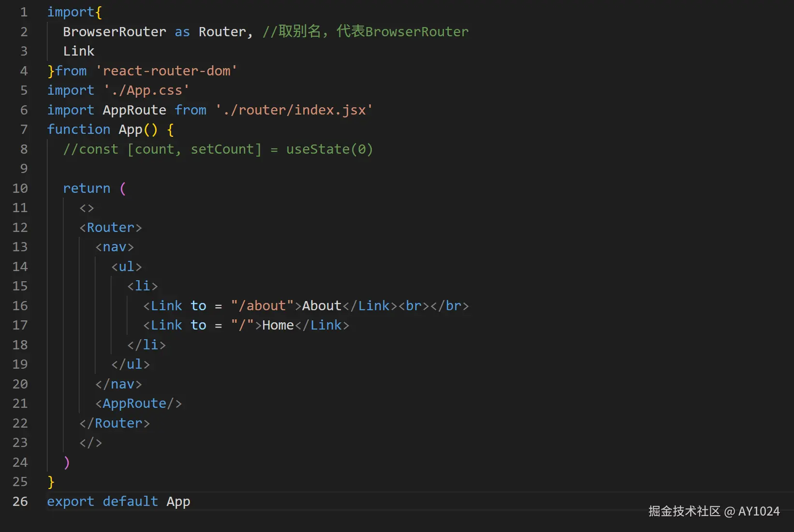Click the "export" keyword

tap(71, 502)
